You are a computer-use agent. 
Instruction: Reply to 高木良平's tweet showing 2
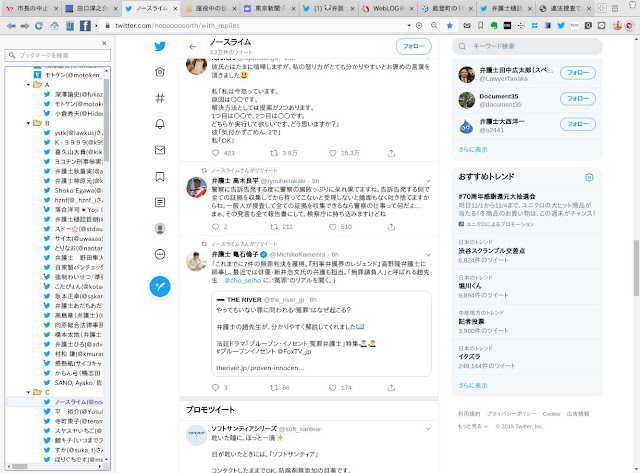(x=216, y=227)
